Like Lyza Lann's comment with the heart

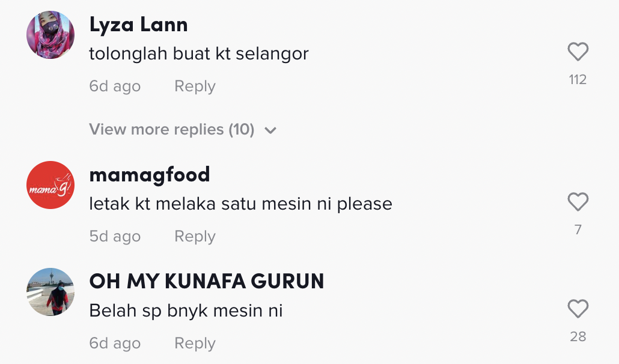pos(578,53)
